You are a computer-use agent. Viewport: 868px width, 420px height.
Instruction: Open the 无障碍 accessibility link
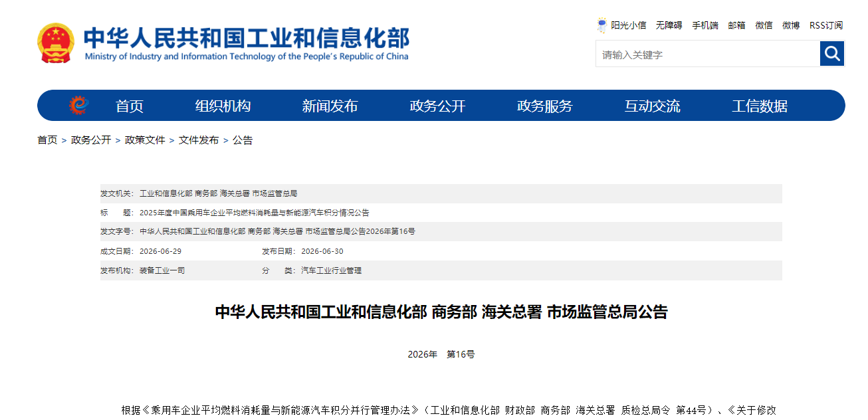pos(669,25)
